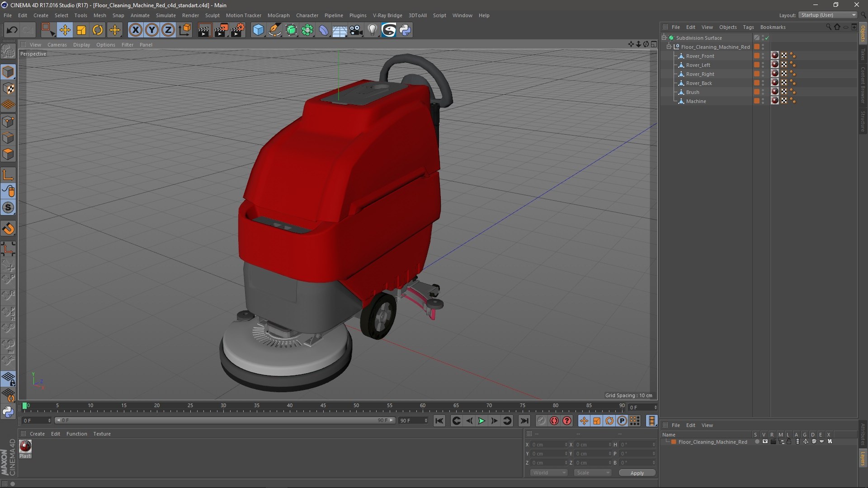Open viewport Display menu
The width and height of the screenshot is (868, 488).
(x=81, y=45)
